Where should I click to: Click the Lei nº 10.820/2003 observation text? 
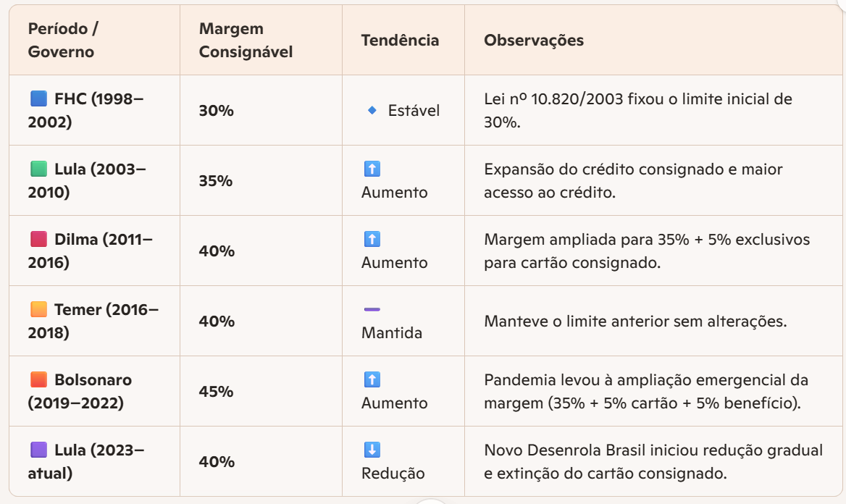[637, 110]
